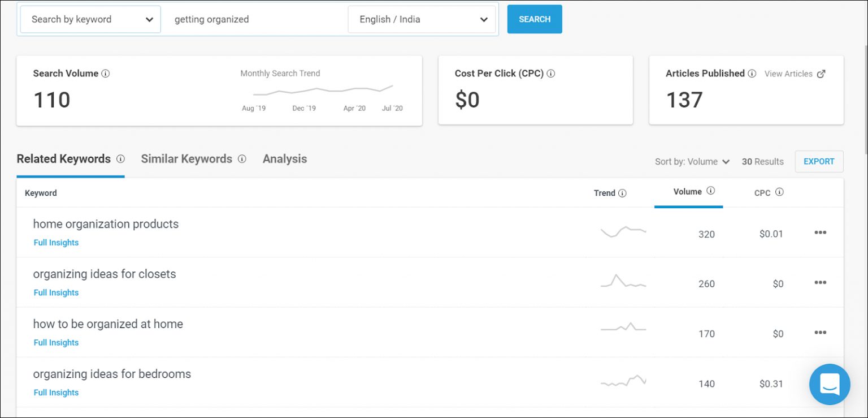Click the EXPORT button
Image resolution: width=868 pixels, height=418 pixels.
click(819, 161)
